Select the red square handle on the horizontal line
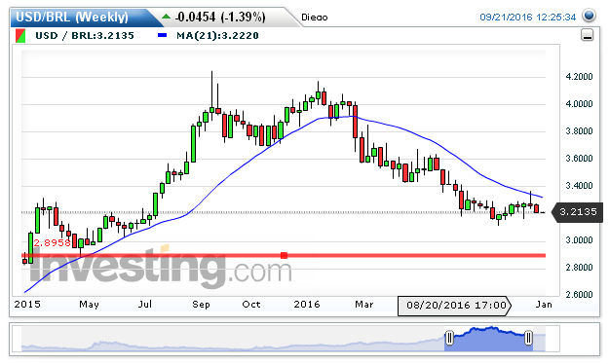 (x=284, y=255)
